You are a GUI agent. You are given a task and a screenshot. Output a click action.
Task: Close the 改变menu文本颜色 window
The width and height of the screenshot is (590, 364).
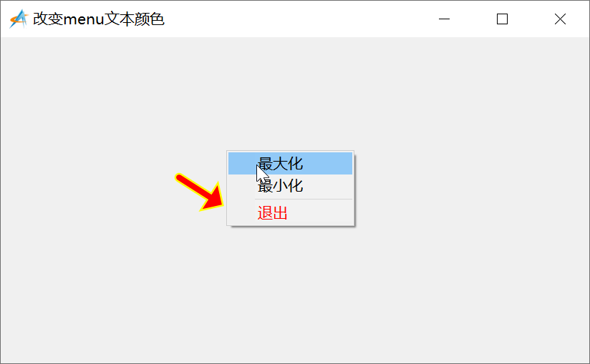point(560,19)
